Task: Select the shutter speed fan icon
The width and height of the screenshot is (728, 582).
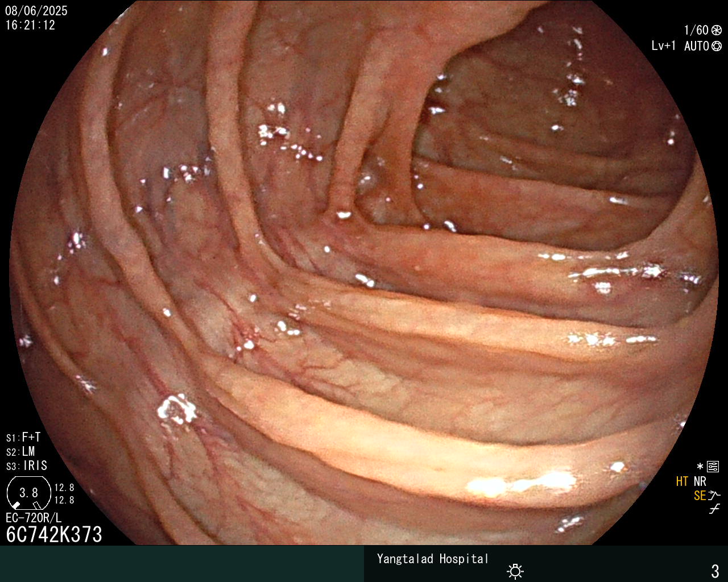Action: 717,30
